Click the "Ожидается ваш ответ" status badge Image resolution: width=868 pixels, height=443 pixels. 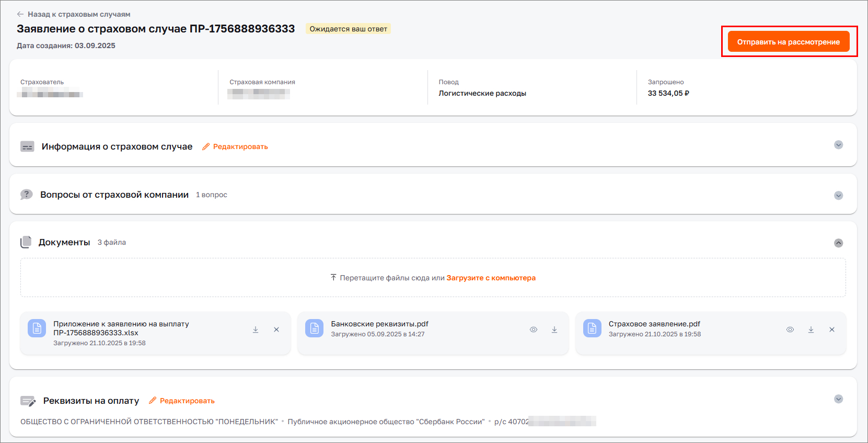pos(348,29)
